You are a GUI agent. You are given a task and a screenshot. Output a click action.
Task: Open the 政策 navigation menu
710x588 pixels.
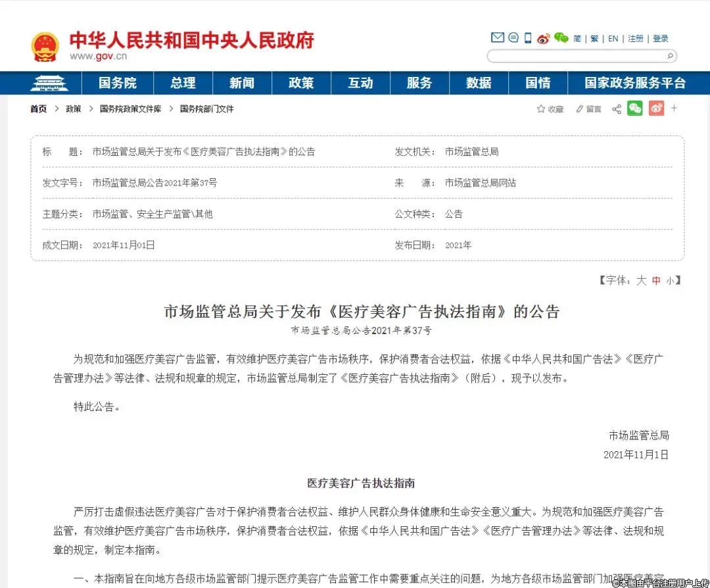pos(301,84)
